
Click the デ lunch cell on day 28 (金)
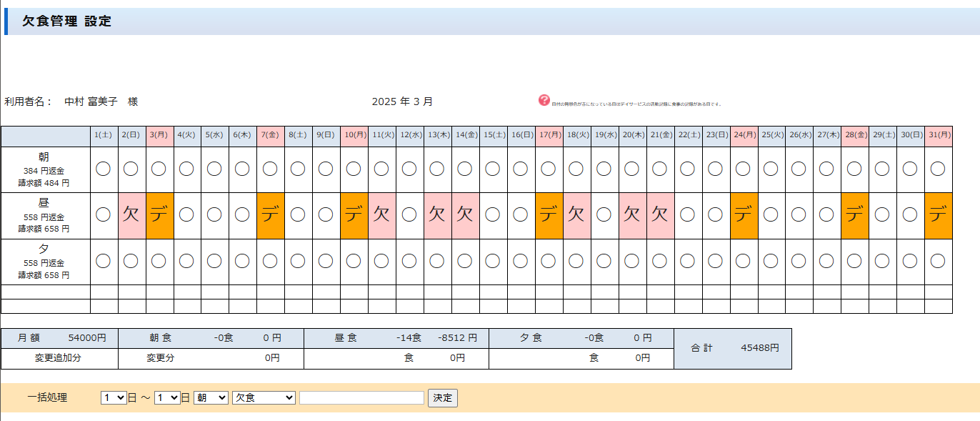(854, 215)
